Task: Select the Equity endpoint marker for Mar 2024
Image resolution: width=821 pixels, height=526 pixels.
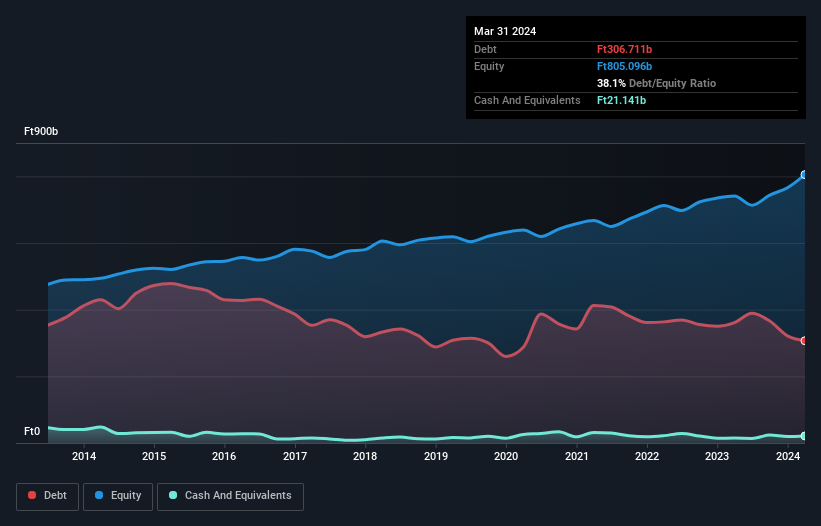Action: [804, 175]
